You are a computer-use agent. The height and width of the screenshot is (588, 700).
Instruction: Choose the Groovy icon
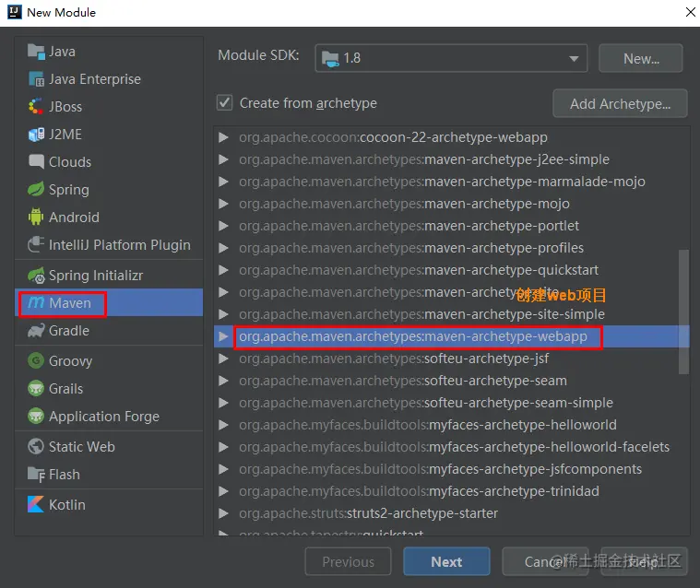(x=36, y=360)
